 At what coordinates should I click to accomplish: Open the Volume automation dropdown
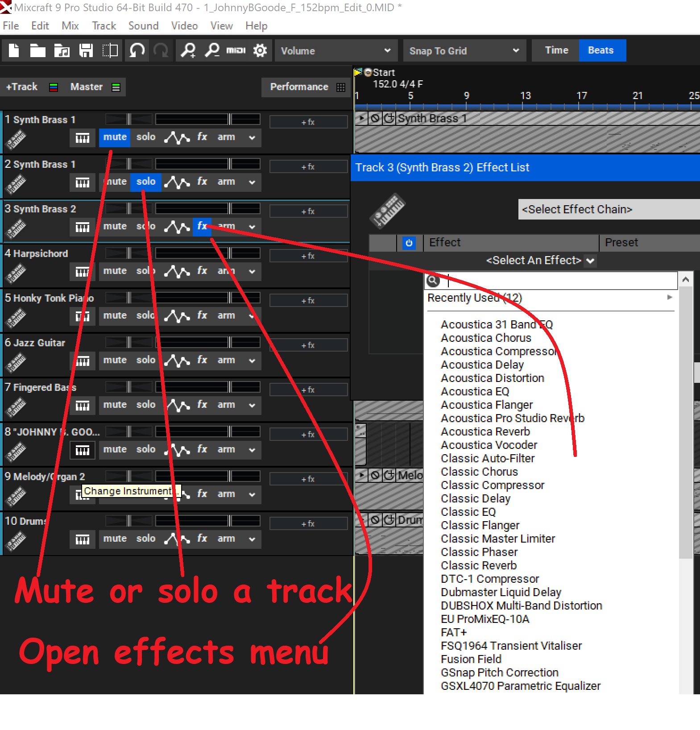336,50
